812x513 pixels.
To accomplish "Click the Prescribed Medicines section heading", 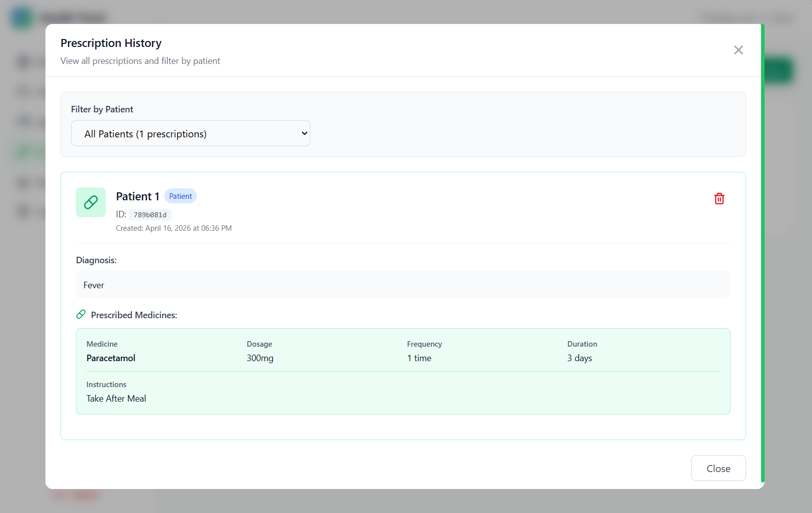I will (134, 315).
